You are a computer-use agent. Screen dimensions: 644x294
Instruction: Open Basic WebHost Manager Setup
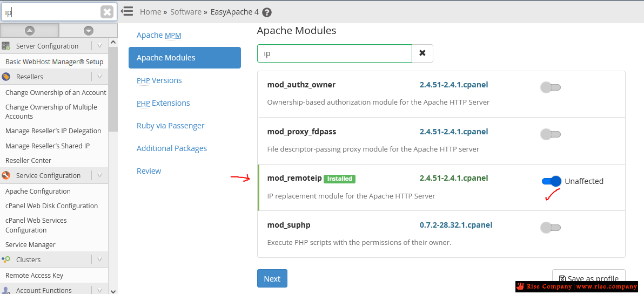coord(54,62)
